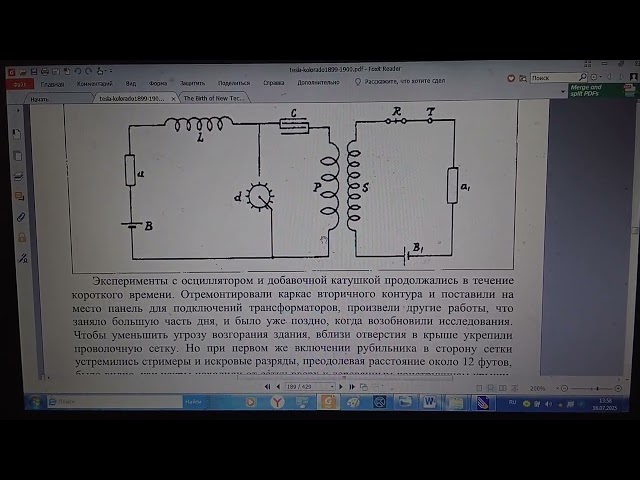
Task: Open the attachments paperclip panel
Action: pos(21,217)
